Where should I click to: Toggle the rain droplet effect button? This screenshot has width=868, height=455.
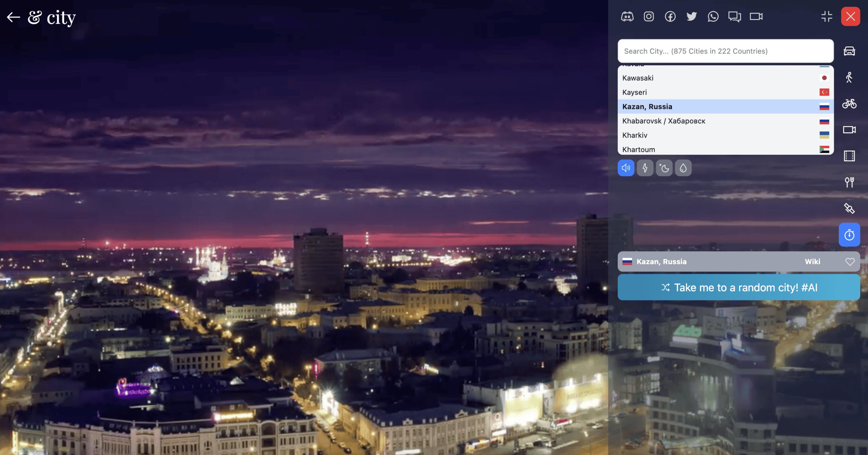coord(683,168)
